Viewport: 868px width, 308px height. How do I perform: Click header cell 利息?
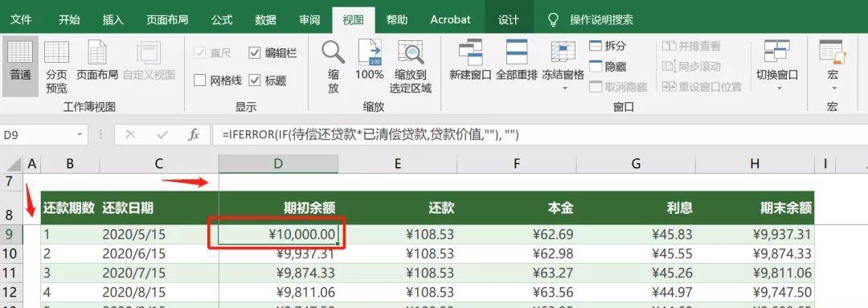coord(636,207)
